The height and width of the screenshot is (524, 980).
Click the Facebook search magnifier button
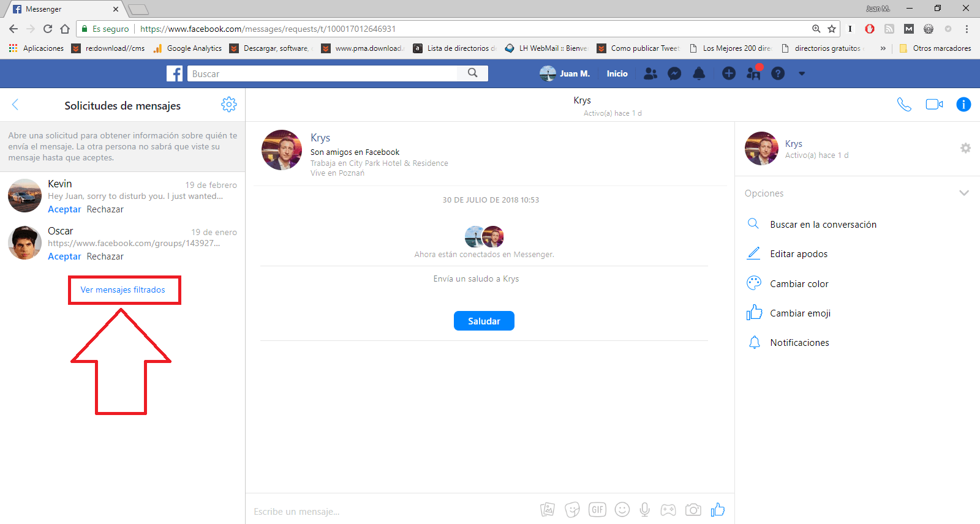(472, 73)
